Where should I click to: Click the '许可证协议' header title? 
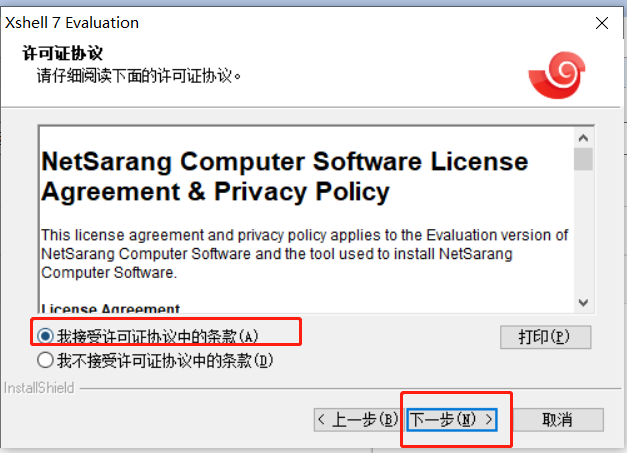coord(62,53)
